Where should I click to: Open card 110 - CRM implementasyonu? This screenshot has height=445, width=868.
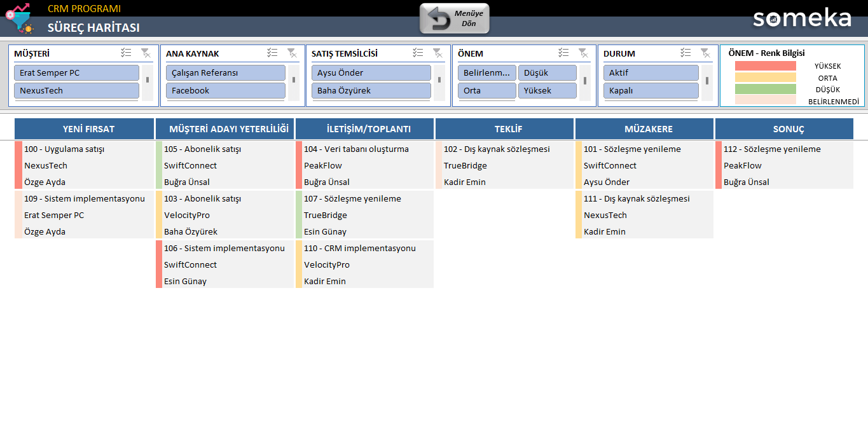pos(359,248)
